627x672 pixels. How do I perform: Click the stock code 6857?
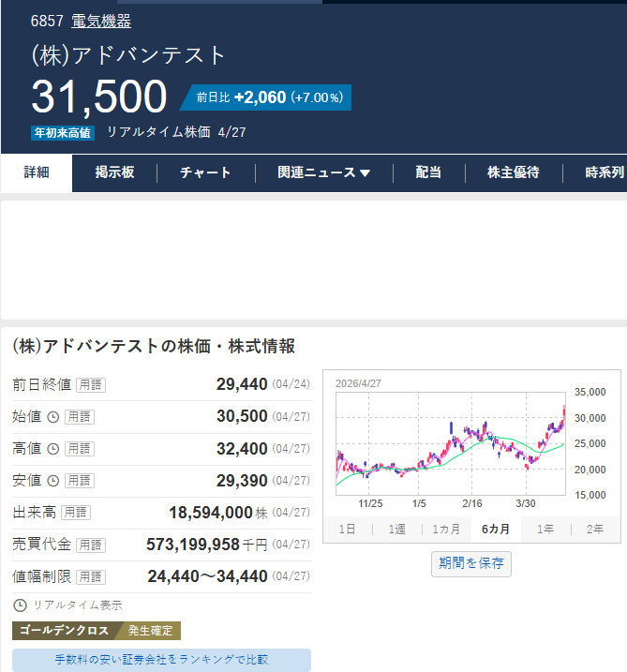[47, 21]
